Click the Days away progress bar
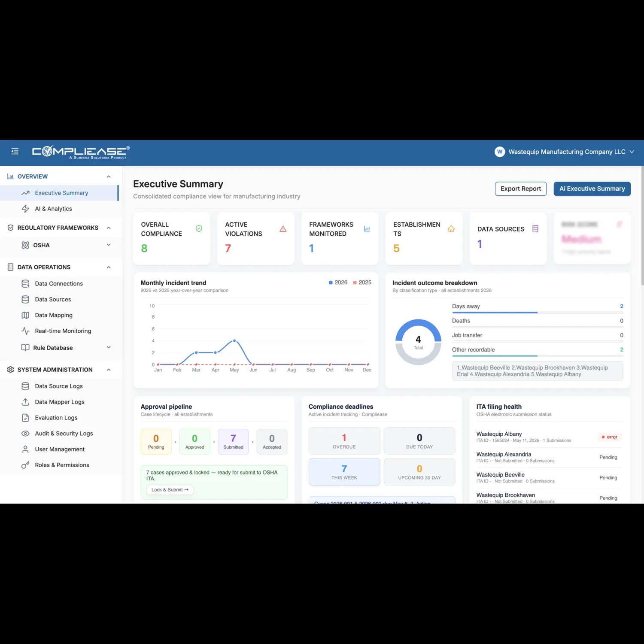The image size is (644, 644). pyautogui.click(x=538, y=313)
